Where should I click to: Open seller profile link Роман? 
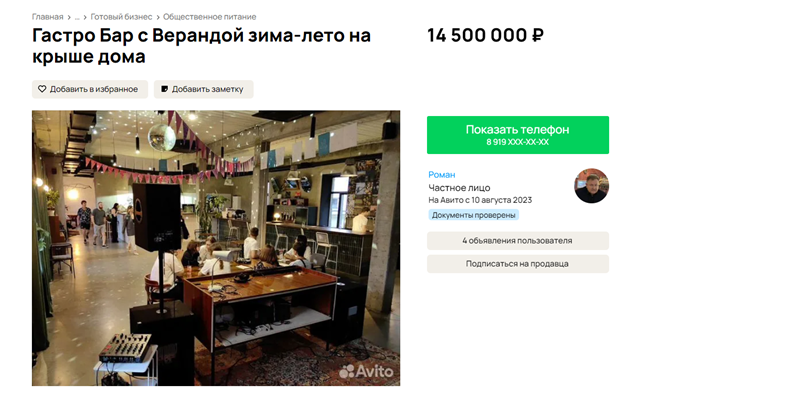tap(442, 174)
